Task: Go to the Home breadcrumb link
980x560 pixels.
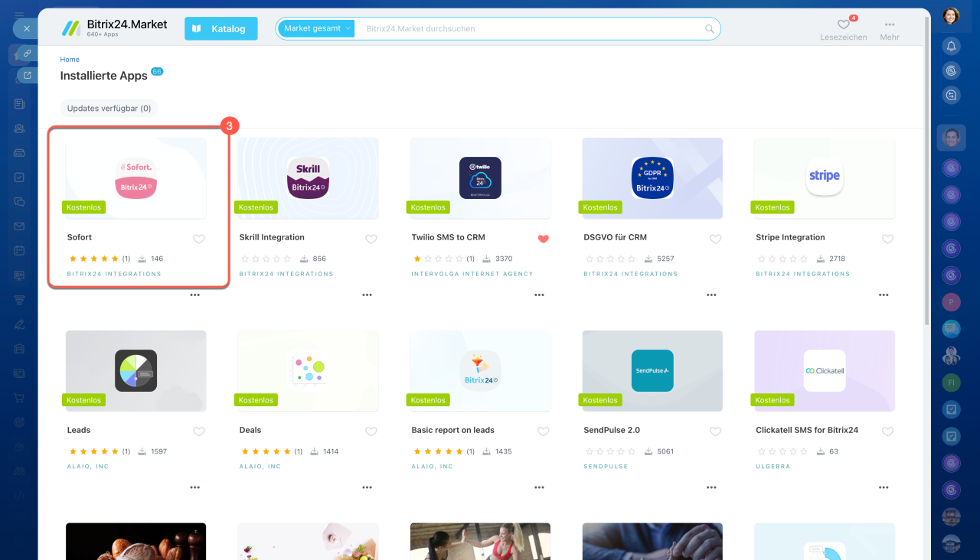Action: click(x=70, y=59)
